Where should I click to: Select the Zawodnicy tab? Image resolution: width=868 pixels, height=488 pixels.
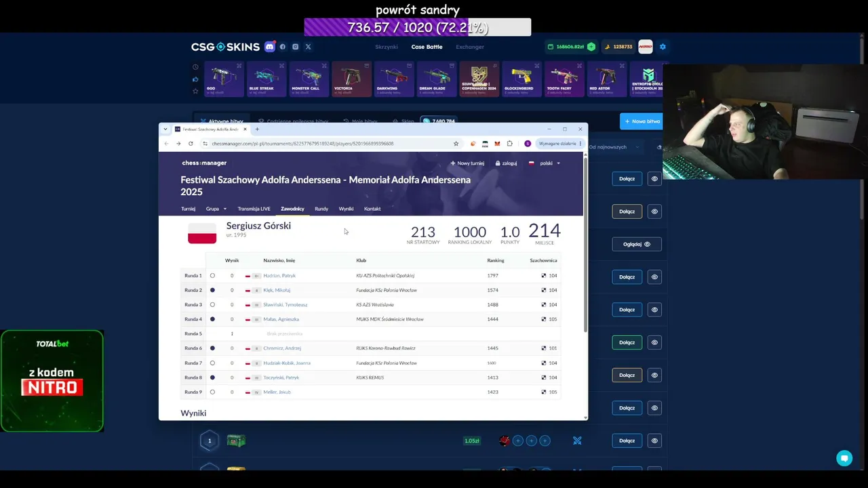292,209
